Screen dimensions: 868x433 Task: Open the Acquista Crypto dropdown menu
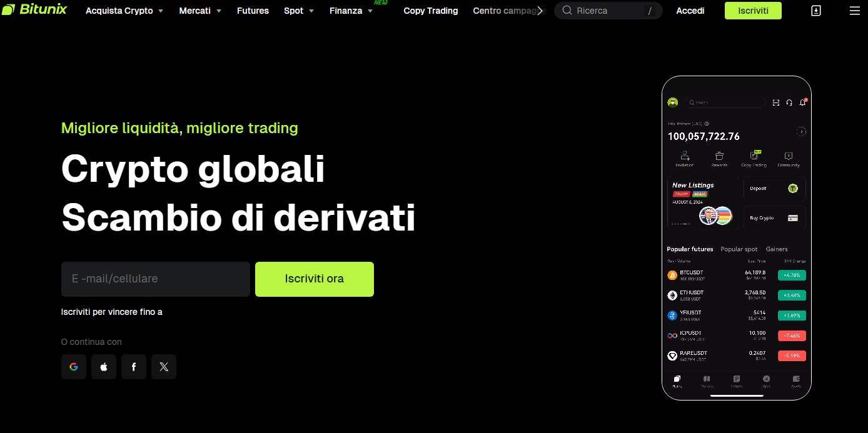tap(124, 11)
